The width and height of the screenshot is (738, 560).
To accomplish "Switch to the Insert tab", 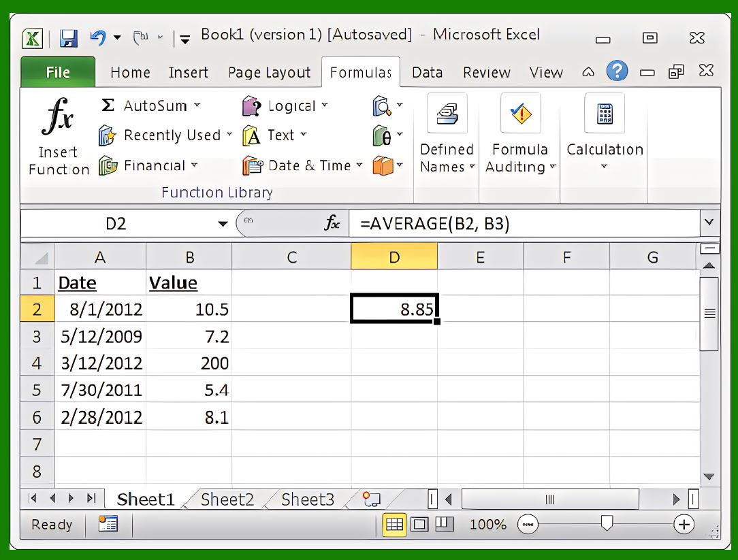I will [189, 73].
